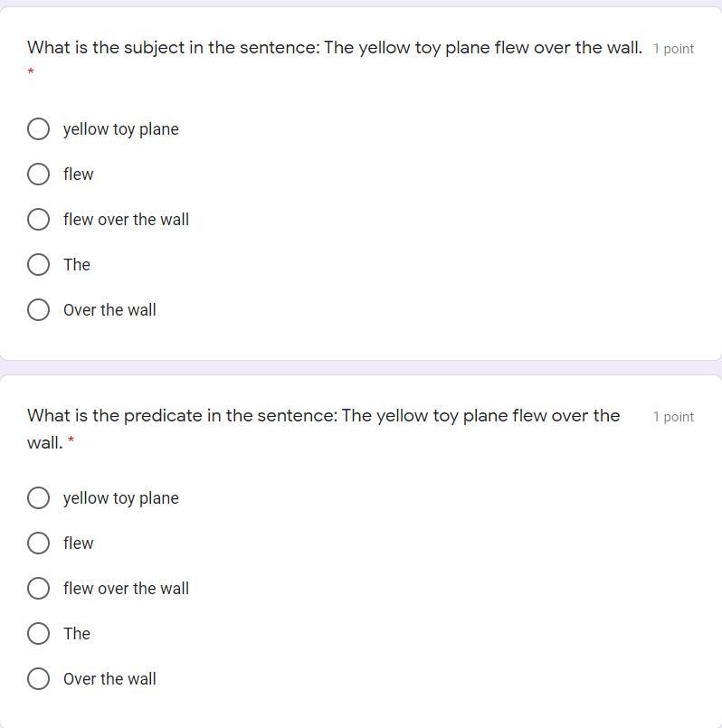Select 'The' radio in the predicate question
Viewport: 722px width, 728px height.
pos(38,634)
